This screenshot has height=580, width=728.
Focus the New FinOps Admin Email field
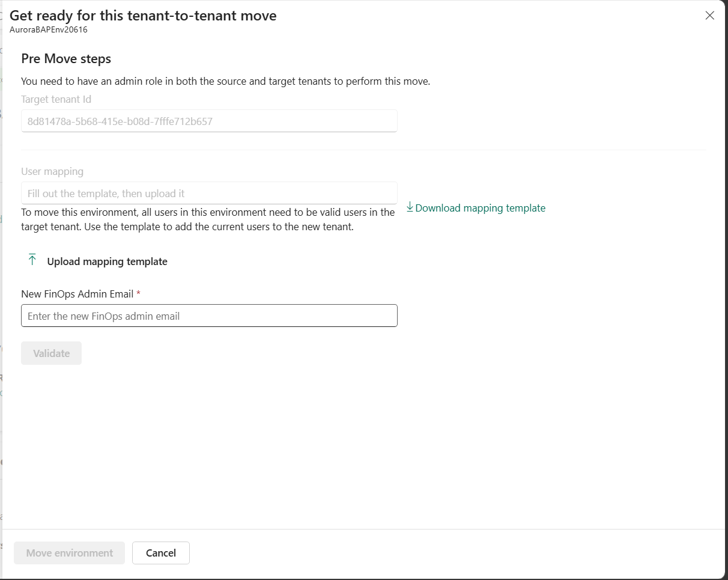point(209,316)
